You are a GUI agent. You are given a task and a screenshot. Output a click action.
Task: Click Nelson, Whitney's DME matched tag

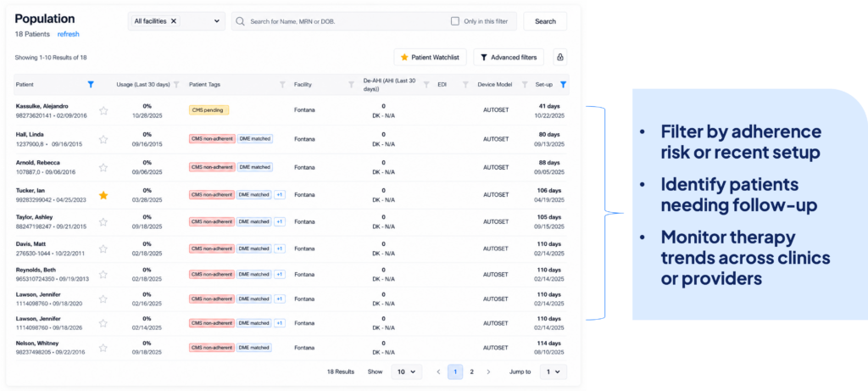coord(254,347)
